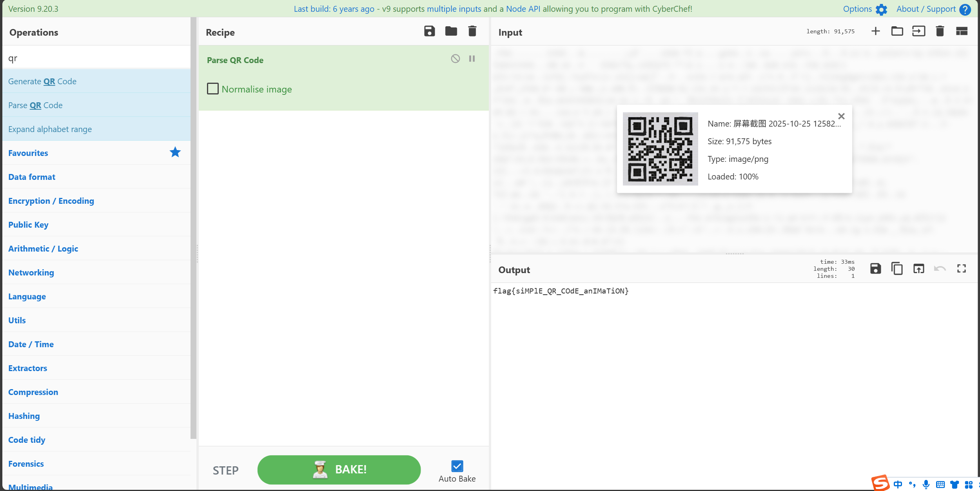The image size is (980, 491).
Task: Expand the Data format category
Action: pyautogui.click(x=32, y=177)
